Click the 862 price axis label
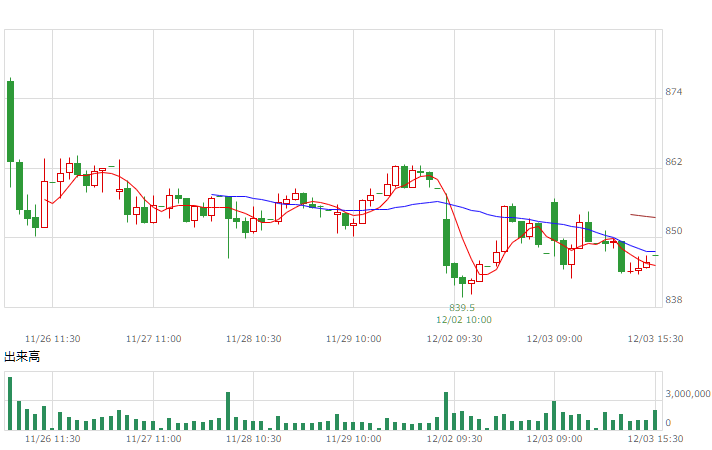712x450 pixels. [x=673, y=162]
